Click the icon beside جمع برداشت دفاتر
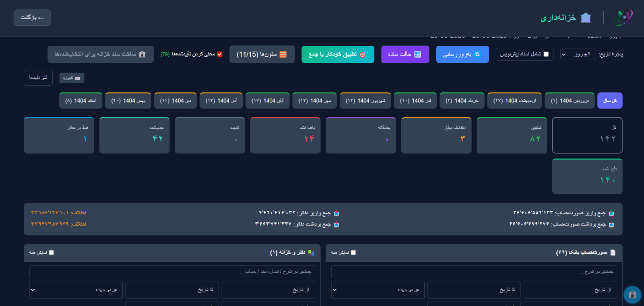This screenshot has height=306, width=644. (336, 224)
